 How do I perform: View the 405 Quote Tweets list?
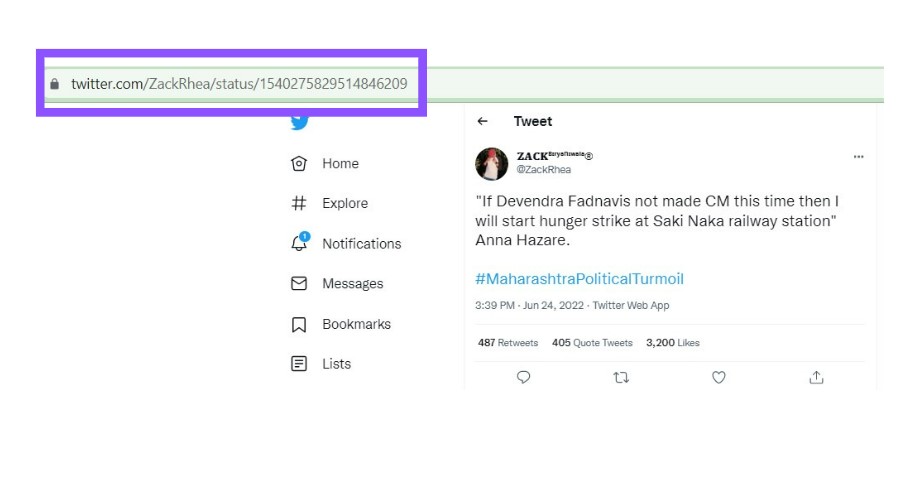coord(592,342)
